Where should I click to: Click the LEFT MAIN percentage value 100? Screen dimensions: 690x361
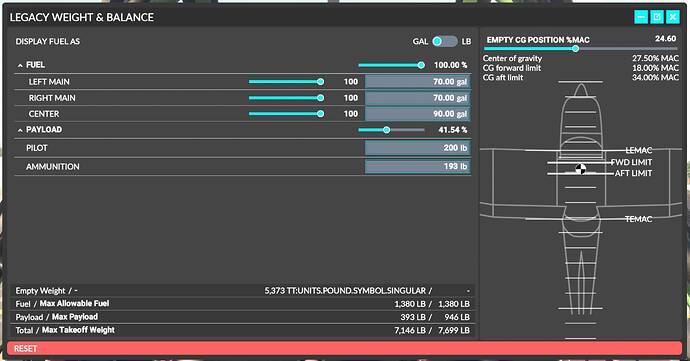coord(351,81)
